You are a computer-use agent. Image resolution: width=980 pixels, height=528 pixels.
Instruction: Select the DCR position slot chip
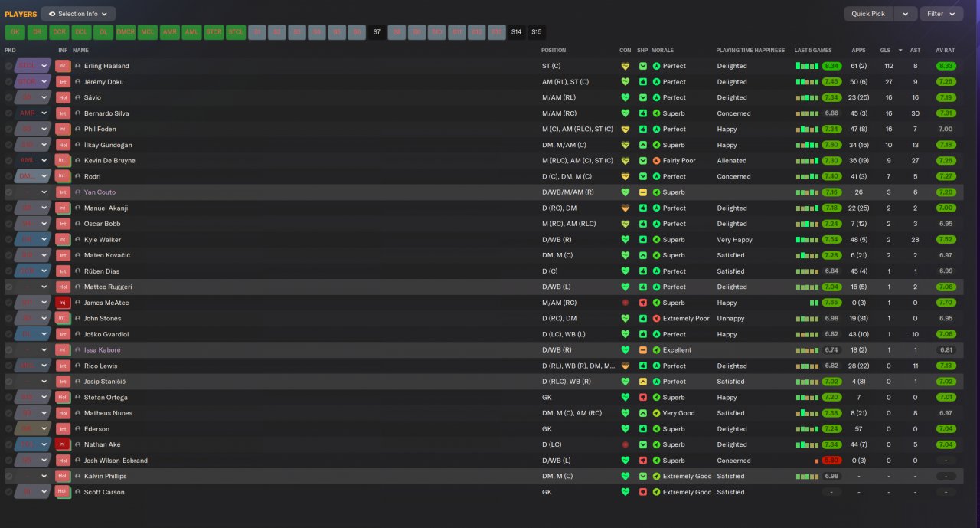pos(59,32)
